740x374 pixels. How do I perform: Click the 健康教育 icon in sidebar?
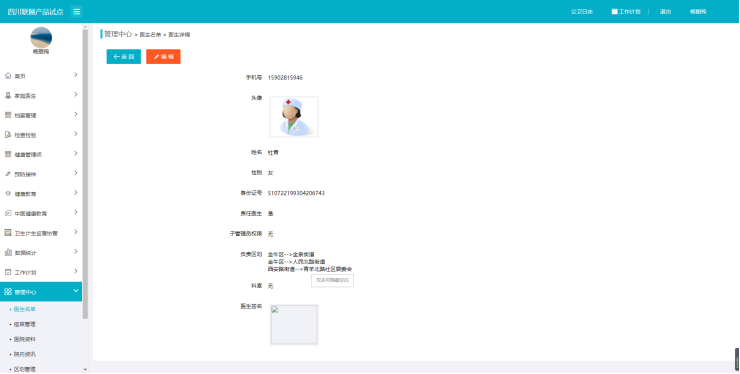tap(8, 194)
